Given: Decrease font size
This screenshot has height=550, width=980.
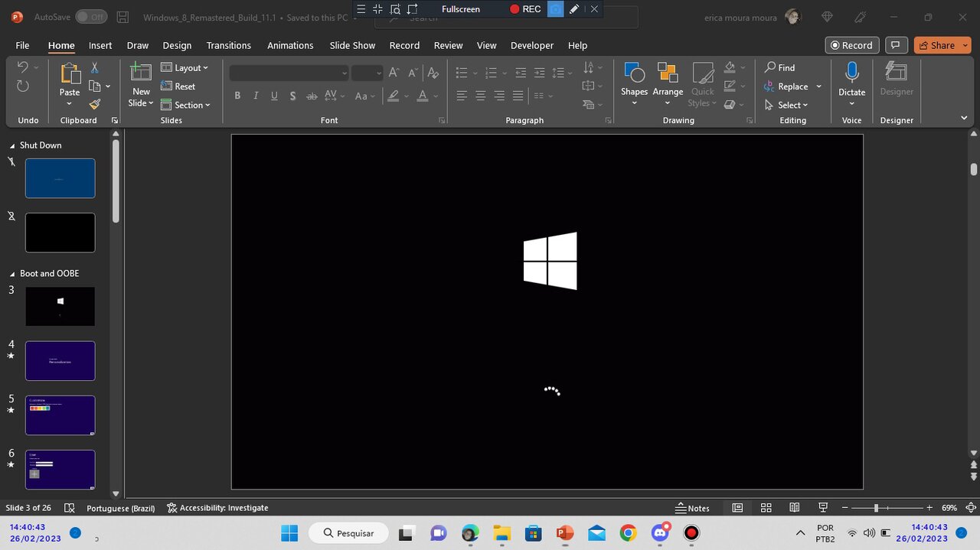Looking at the screenshot, I should point(413,73).
